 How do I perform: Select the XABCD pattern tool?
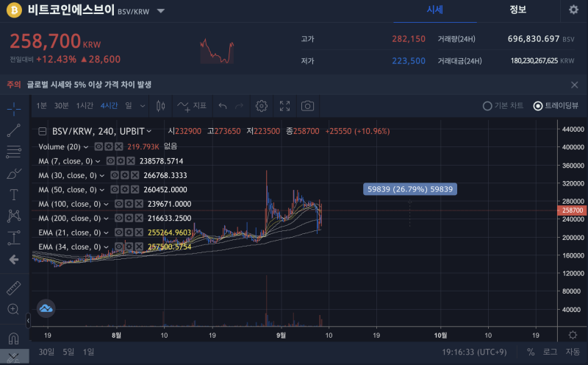pyautogui.click(x=14, y=216)
